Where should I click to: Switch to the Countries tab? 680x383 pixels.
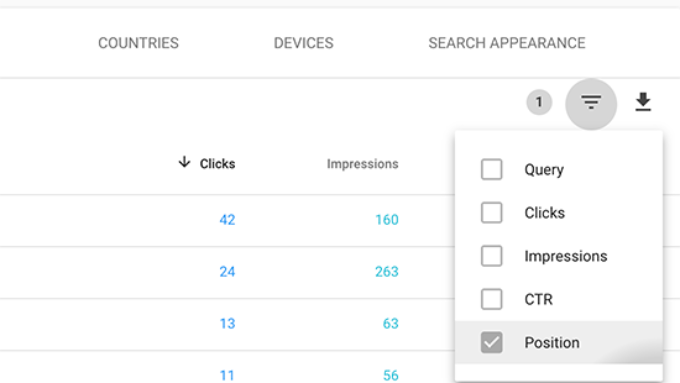click(x=138, y=43)
